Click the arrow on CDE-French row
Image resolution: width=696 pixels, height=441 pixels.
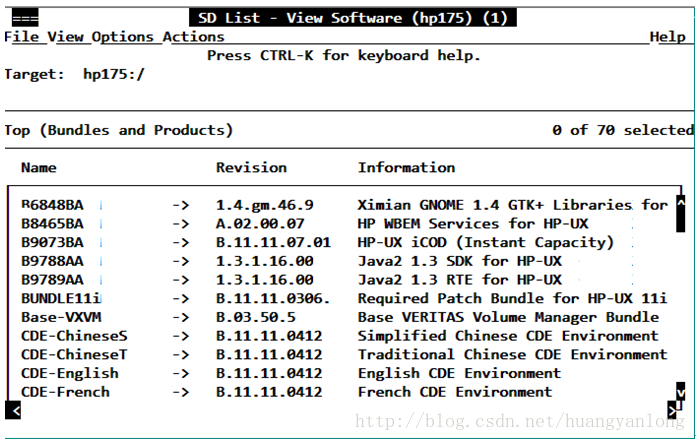[181, 393]
